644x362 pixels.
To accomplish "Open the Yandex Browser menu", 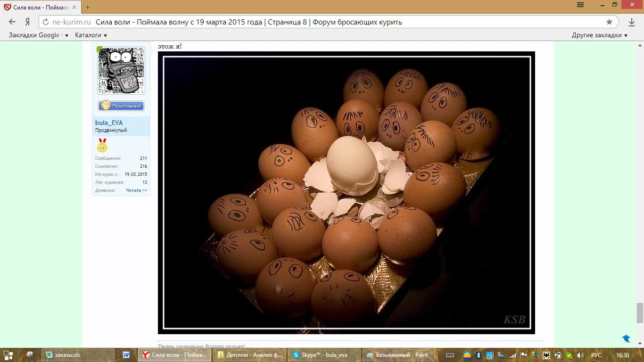I will [580, 5].
